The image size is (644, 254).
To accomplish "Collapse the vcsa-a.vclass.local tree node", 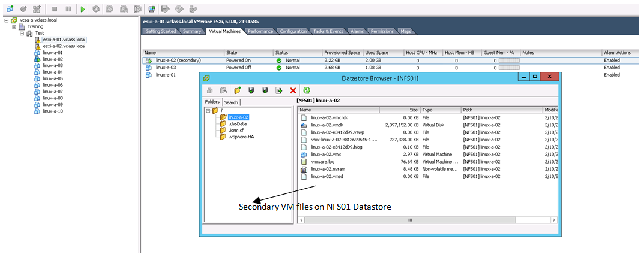I will (6, 20).
